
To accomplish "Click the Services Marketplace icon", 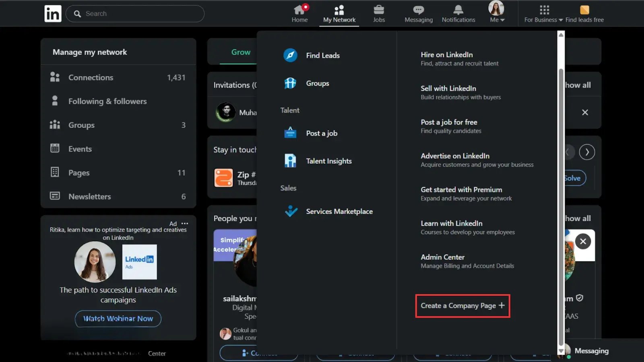I will (x=291, y=211).
